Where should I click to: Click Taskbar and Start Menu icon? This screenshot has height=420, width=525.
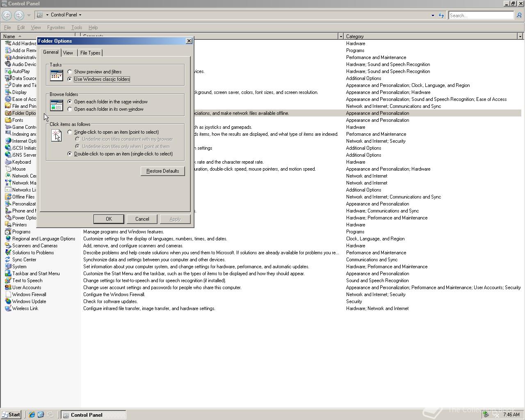click(8, 274)
